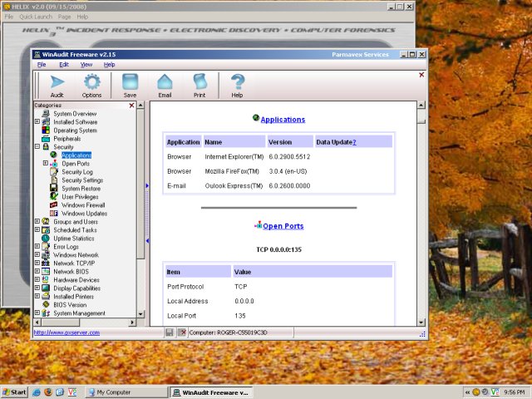This screenshot has width=532, height=399.
Task: Close the Categories panel
Action: point(131,106)
